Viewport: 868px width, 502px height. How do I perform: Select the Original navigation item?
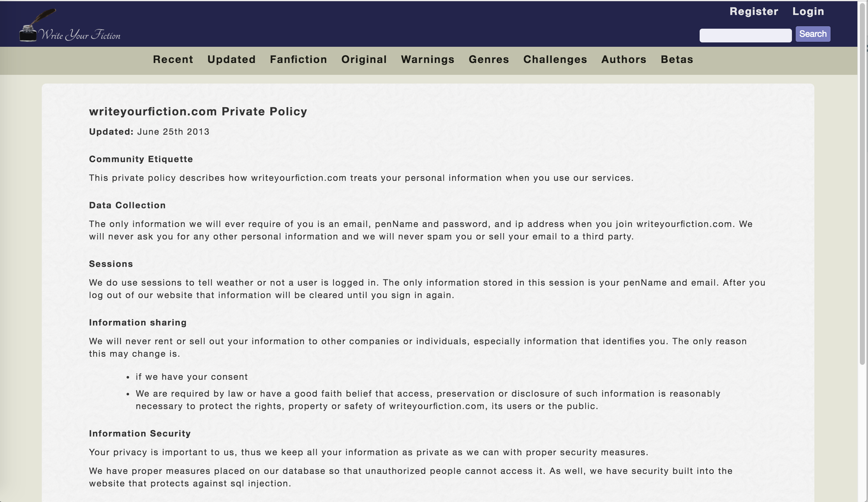coord(364,59)
